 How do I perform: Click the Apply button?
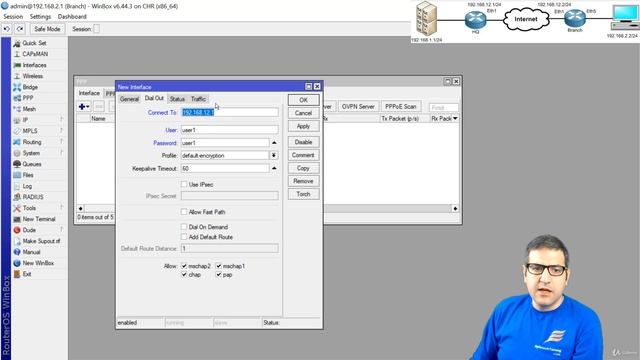303,126
